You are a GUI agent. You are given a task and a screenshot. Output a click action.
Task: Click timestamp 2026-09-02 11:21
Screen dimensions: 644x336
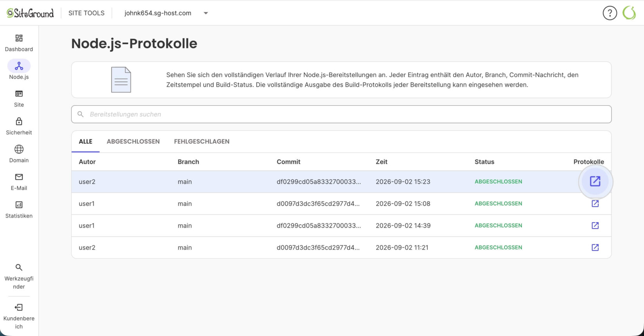click(402, 247)
